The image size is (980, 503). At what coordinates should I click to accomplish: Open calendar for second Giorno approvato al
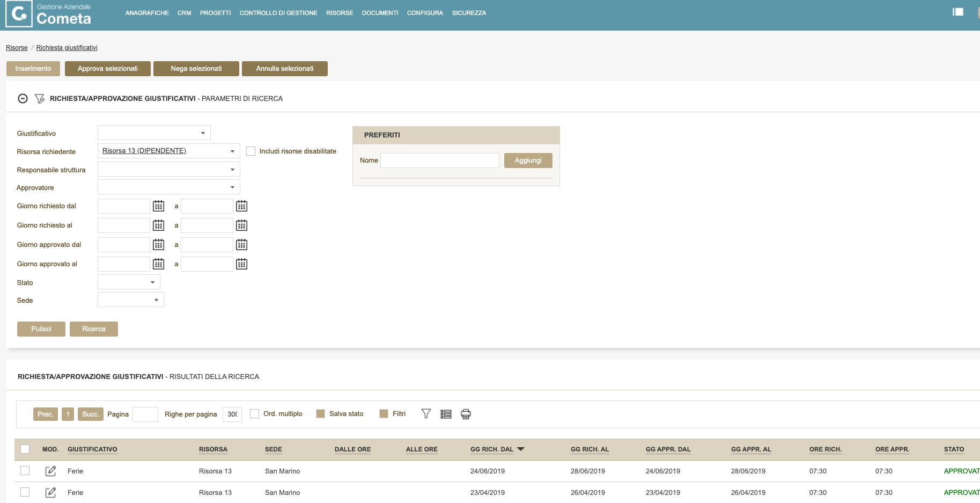click(x=242, y=264)
